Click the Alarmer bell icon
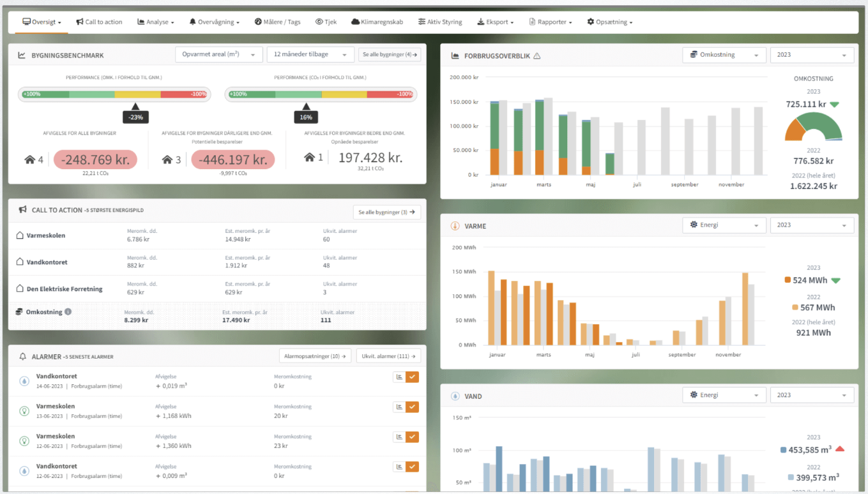 [x=23, y=356]
